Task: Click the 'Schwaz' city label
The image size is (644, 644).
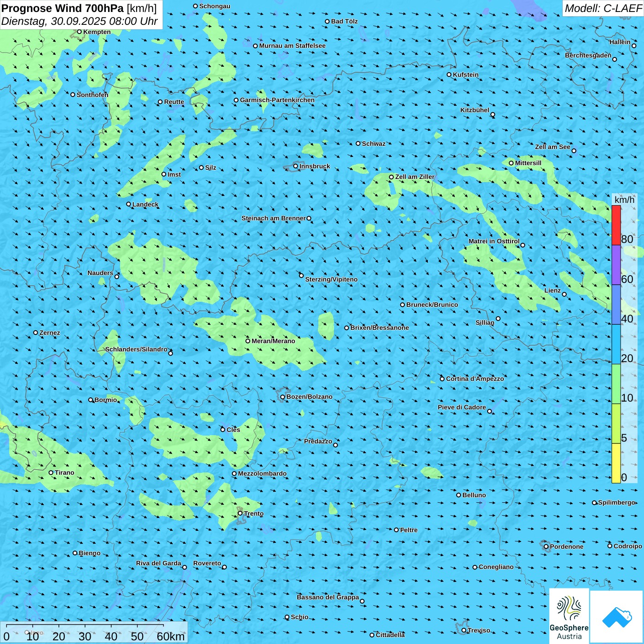Action: pyautogui.click(x=374, y=144)
